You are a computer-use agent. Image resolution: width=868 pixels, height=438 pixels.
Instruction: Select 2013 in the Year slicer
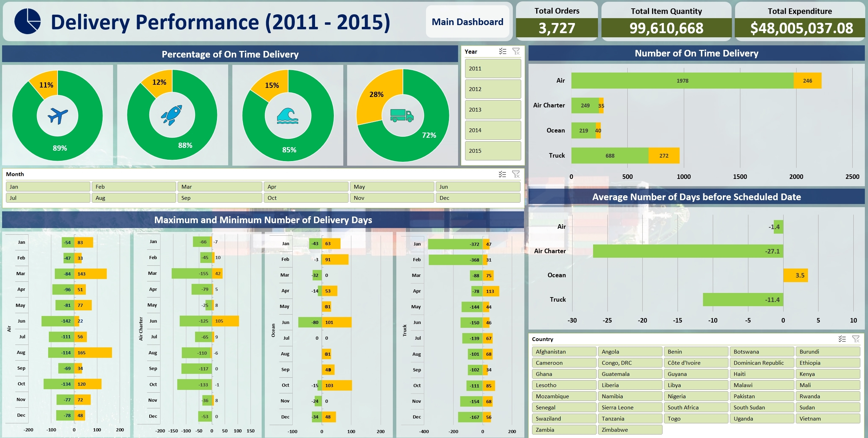tap(493, 109)
